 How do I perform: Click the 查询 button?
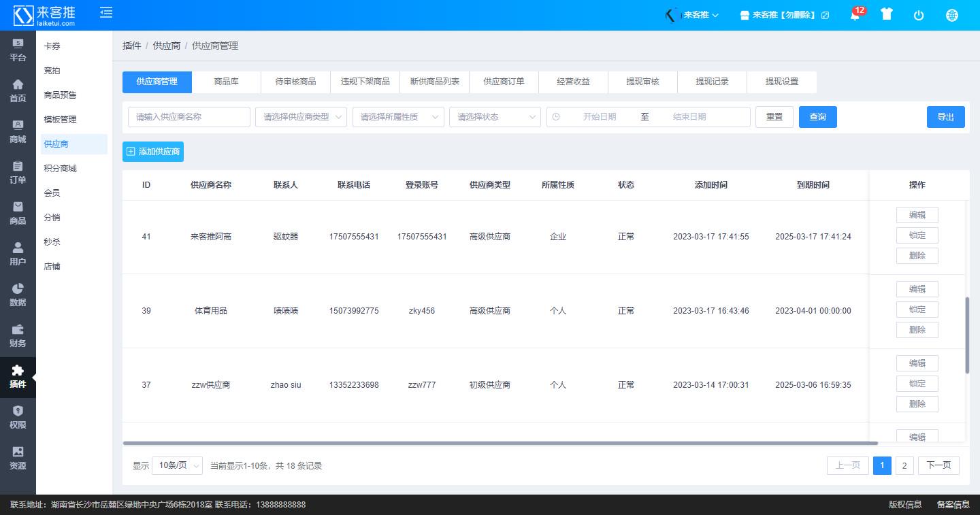[x=818, y=117]
